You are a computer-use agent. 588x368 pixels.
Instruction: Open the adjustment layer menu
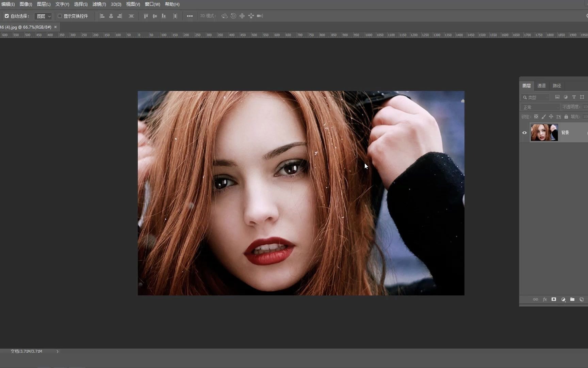coord(563,300)
